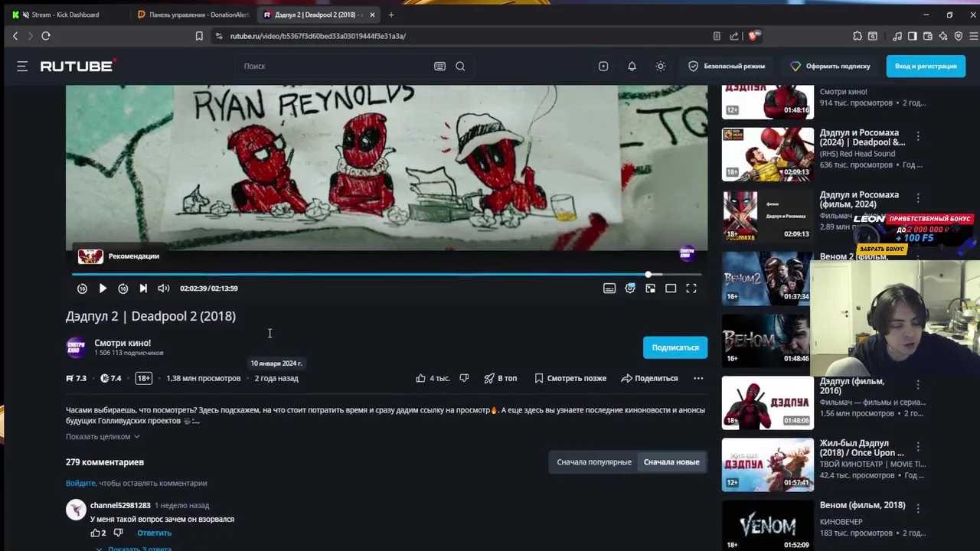
Task: Go back in browser history
Action: click(x=15, y=36)
